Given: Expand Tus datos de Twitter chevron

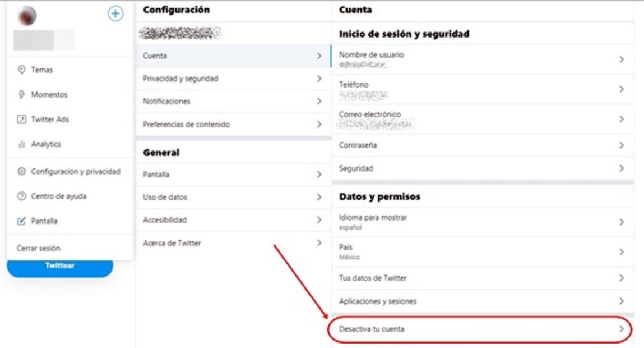Looking at the screenshot, I should point(622,277).
